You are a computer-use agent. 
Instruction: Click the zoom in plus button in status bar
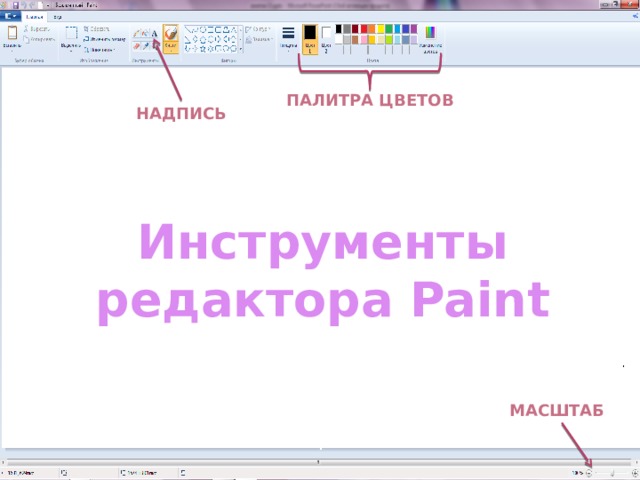point(635,473)
